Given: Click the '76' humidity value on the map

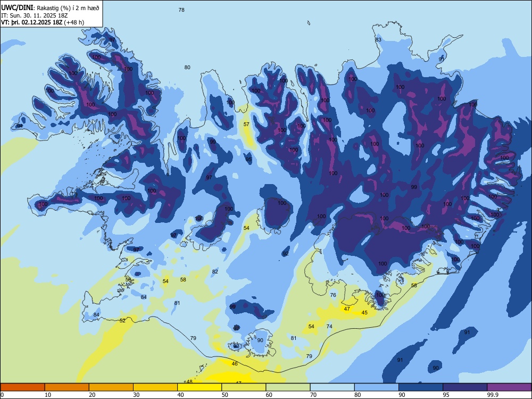Looking at the screenshot, I should (x=333, y=295).
